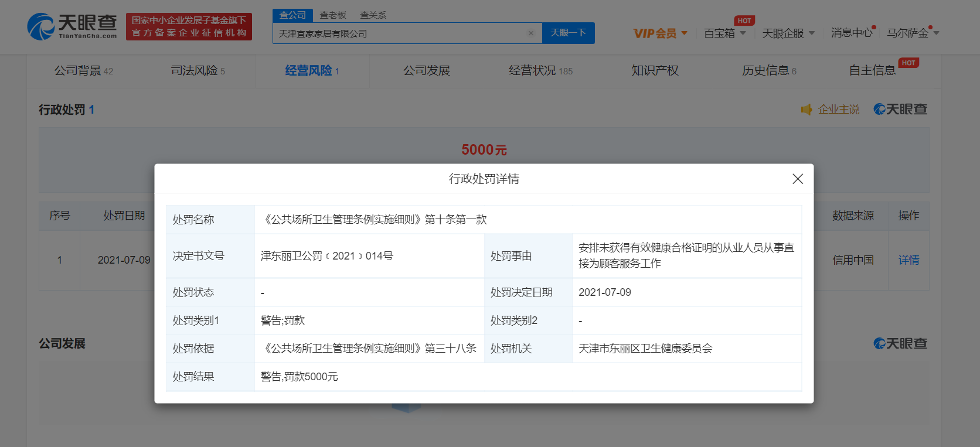Select the 津东丽卫公罚 decision number text
980x447 pixels.
click(x=327, y=256)
